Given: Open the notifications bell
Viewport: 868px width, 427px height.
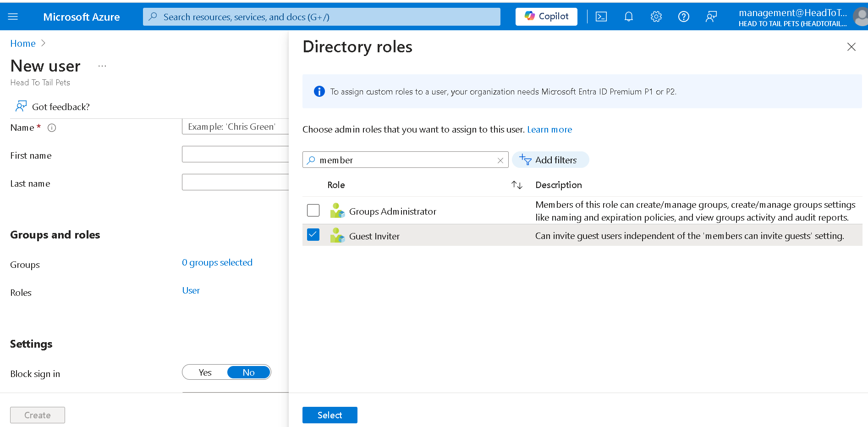Looking at the screenshot, I should click(x=628, y=17).
